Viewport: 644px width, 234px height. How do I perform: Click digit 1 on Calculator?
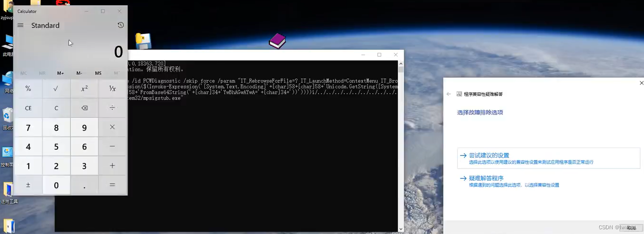[x=28, y=166]
